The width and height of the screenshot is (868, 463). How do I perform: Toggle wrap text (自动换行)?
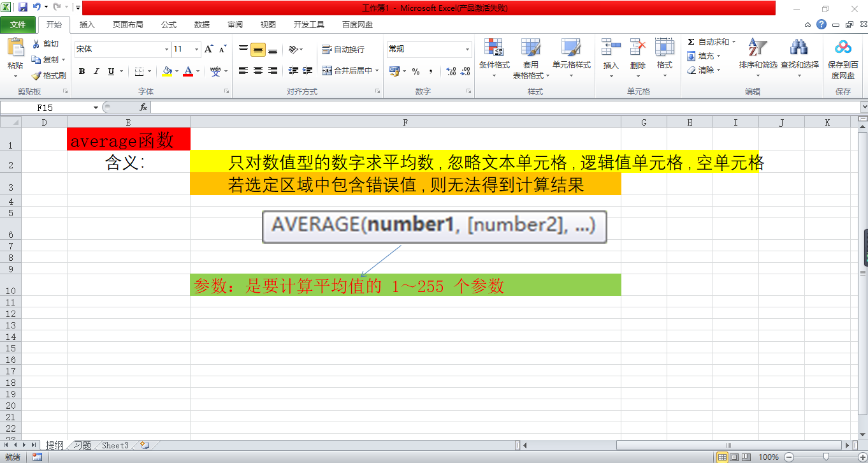pos(343,49)
